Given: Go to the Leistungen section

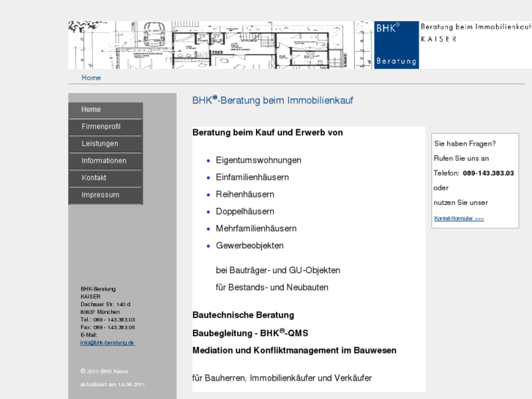Looking at the screenshot, I should 105,144.
